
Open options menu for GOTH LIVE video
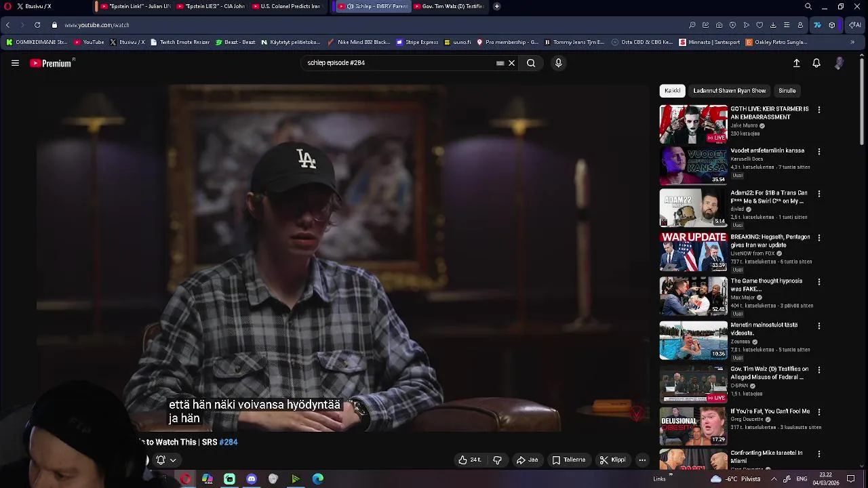tap(819, 110)
